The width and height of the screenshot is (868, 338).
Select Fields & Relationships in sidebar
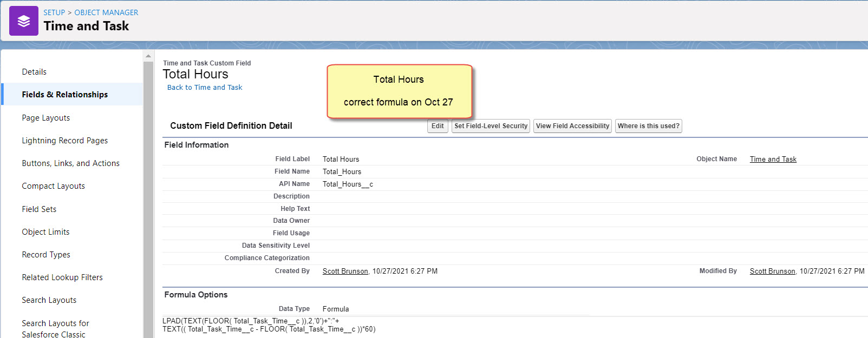(65, 95)
